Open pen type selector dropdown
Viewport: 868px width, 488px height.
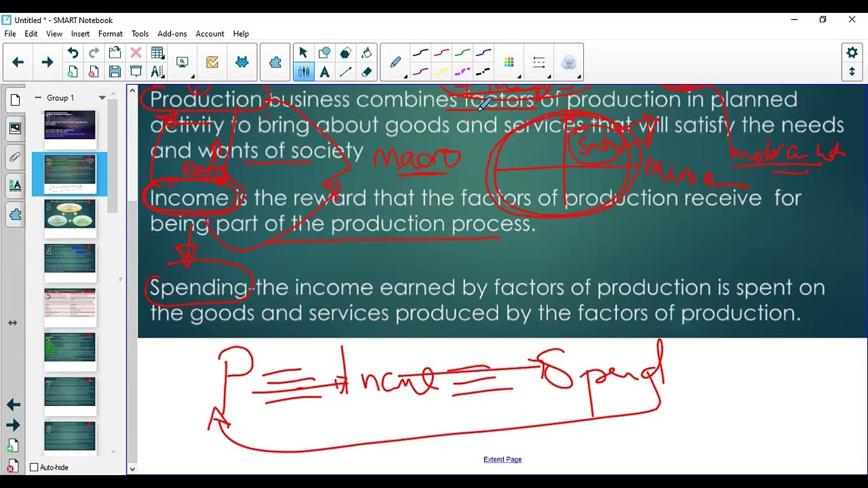(x=395, y=62)
